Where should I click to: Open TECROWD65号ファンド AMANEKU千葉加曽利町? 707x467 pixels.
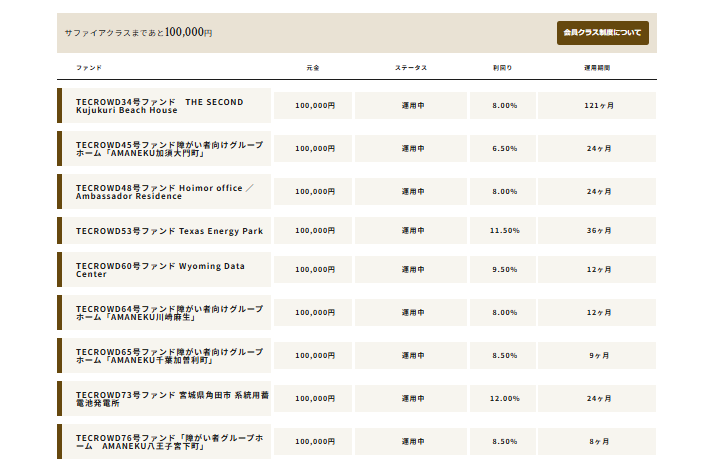164,356
